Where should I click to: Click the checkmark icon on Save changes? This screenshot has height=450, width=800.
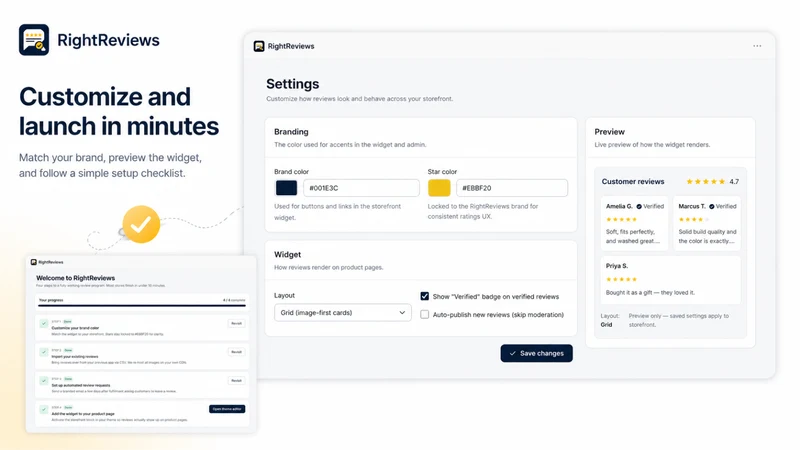click(x=513, y=353)
